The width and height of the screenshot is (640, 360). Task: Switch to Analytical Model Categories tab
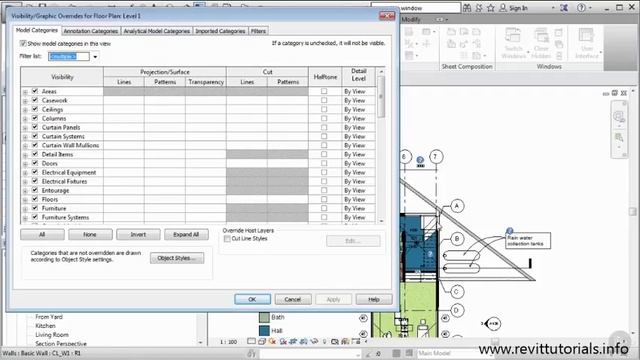(x=157, y=31)
